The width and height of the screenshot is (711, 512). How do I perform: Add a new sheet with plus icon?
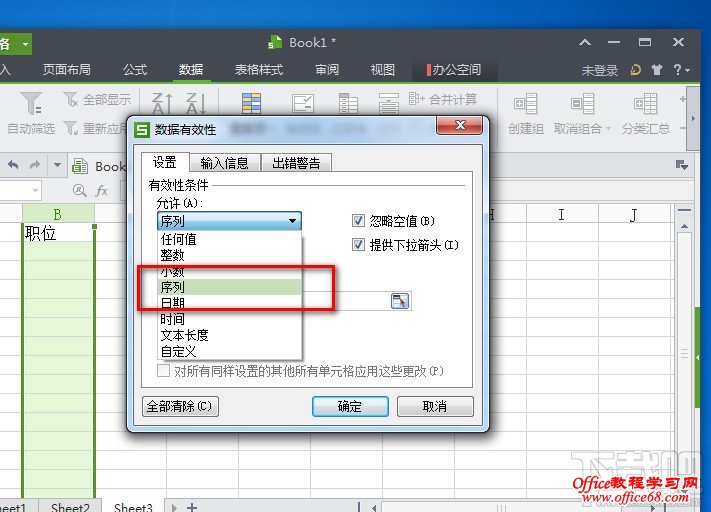192,507
